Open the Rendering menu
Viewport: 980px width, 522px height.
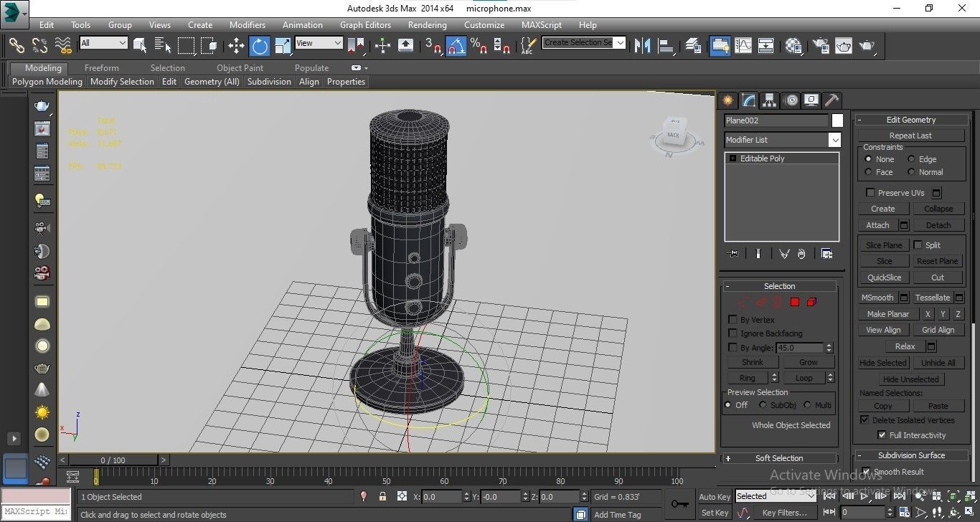point(427,25)
